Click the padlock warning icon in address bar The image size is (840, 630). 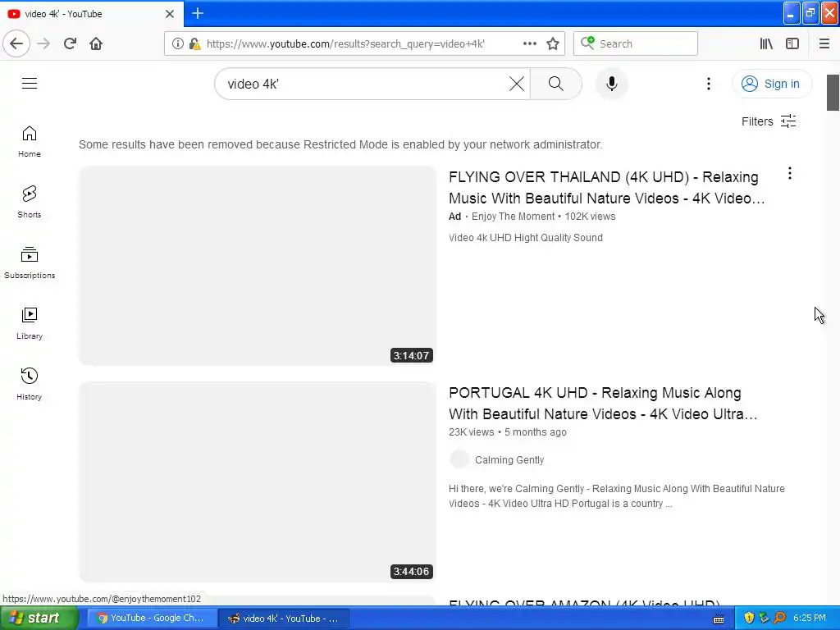pyautogui.click(x=195, y=43)
